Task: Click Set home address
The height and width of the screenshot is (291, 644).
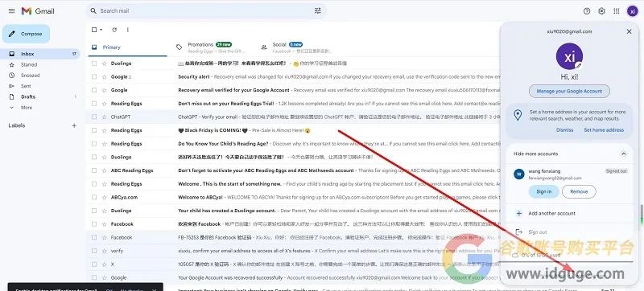Action: 604,130
